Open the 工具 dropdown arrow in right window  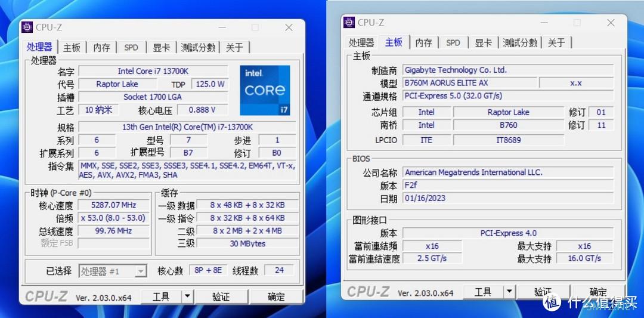point(509,292)
